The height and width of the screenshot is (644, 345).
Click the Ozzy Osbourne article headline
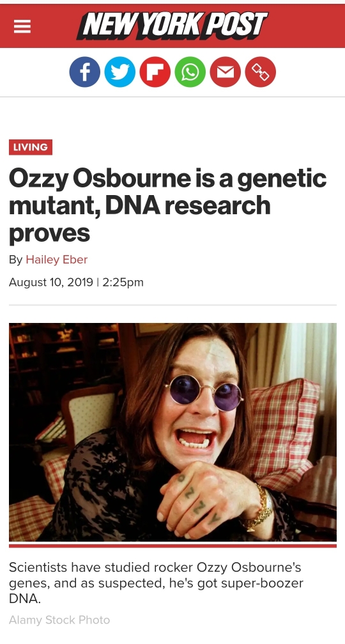click(x=168, y=206)
